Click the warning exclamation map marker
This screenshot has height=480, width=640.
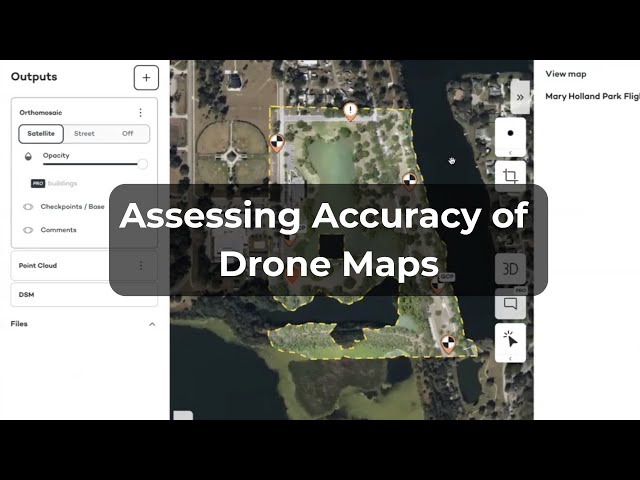350,111
